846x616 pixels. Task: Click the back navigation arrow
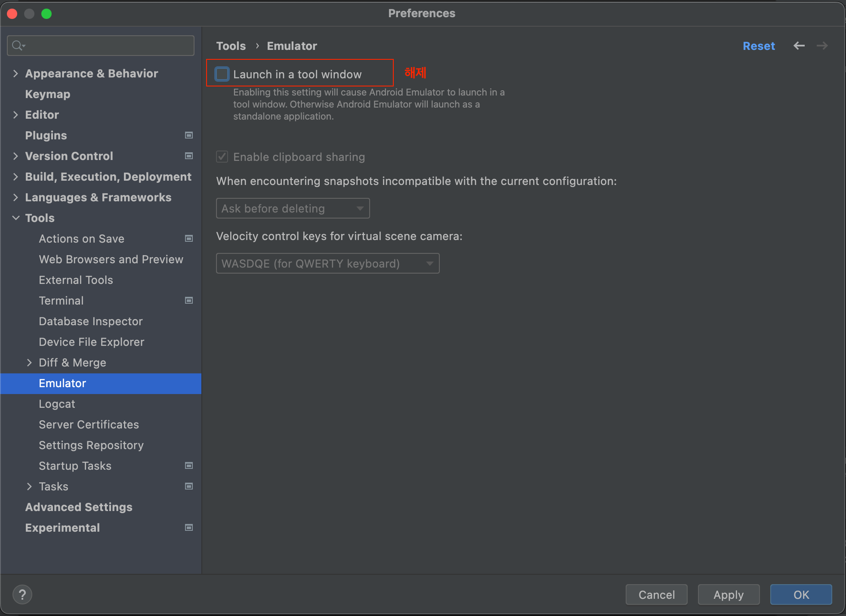tap(799, 46)
